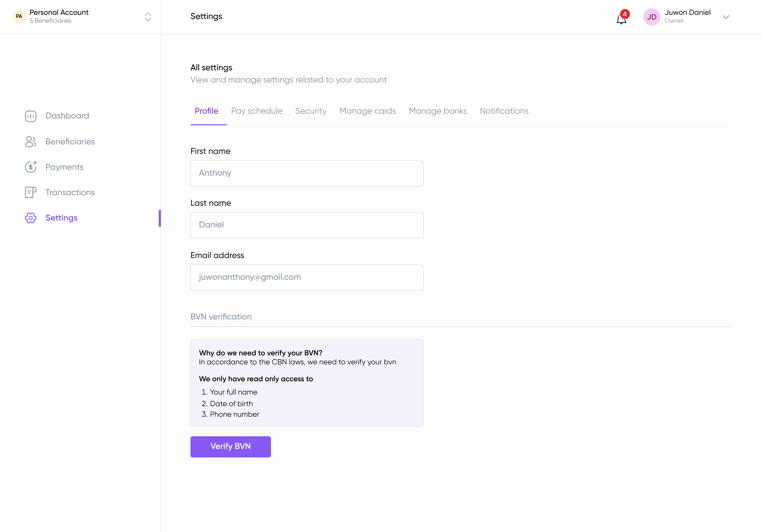
Task: Open the Payments page
Action: click(64, 167)
